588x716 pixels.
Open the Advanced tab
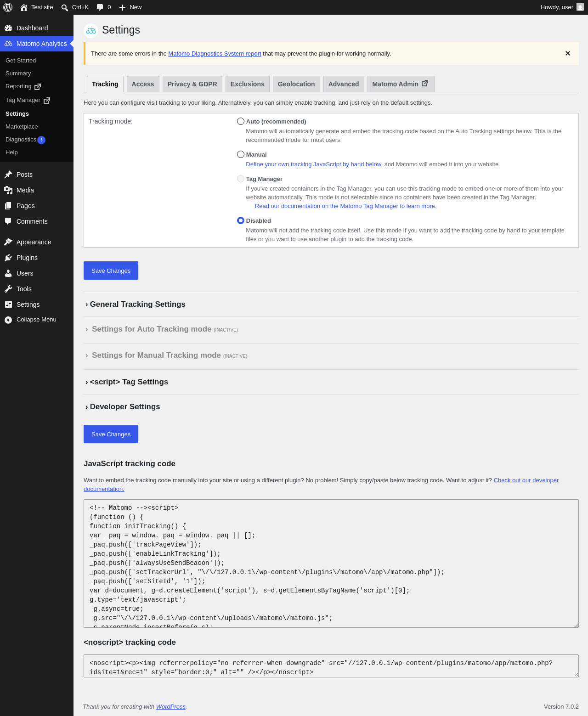click(344, 84)
